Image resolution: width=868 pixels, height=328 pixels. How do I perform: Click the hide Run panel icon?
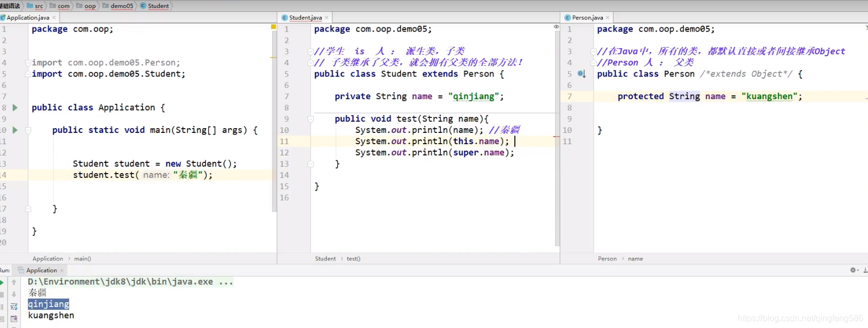[865, 270]
